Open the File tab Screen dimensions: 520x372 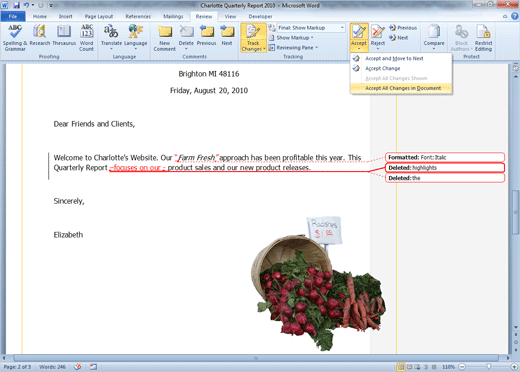tap(13, 16)
